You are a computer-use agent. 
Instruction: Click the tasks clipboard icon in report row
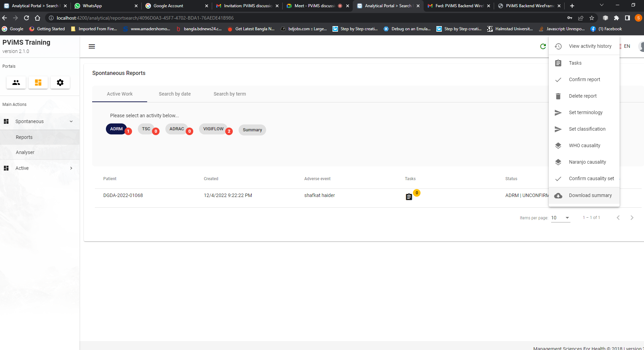coord(409,197)
